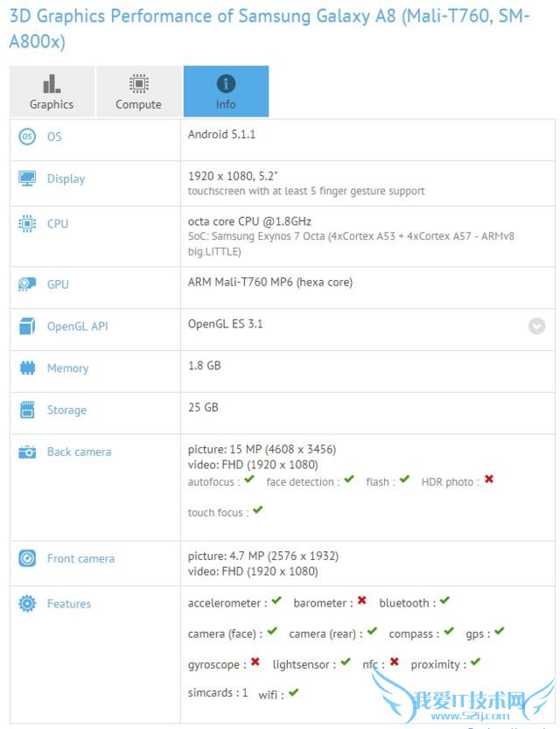Click the OpenGL API cube icon
560x729 pixels.
coord(27,326)
